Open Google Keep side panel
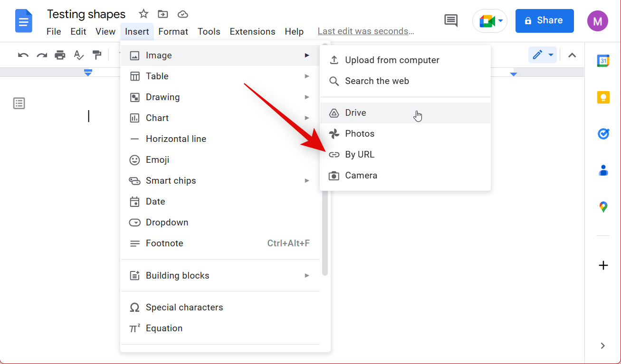Screen dimensions: 621x364 tap(603, 97)
